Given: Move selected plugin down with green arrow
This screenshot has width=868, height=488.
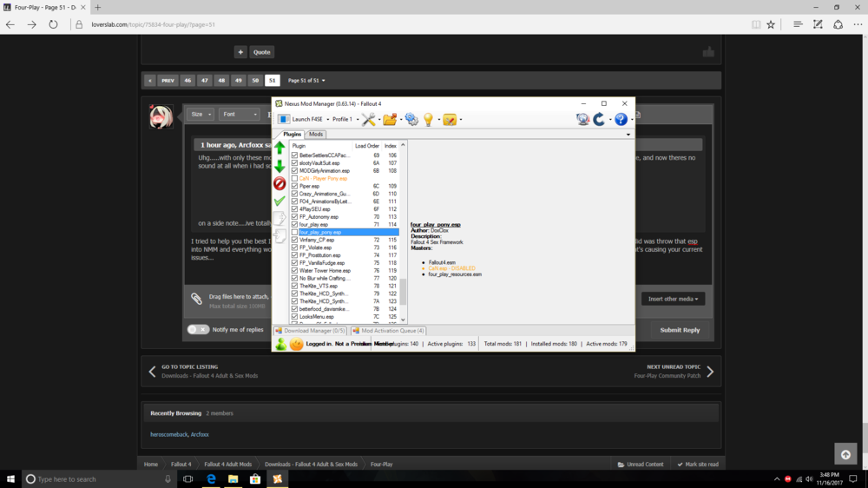Looking at the screenshot, I should [279, 166].
